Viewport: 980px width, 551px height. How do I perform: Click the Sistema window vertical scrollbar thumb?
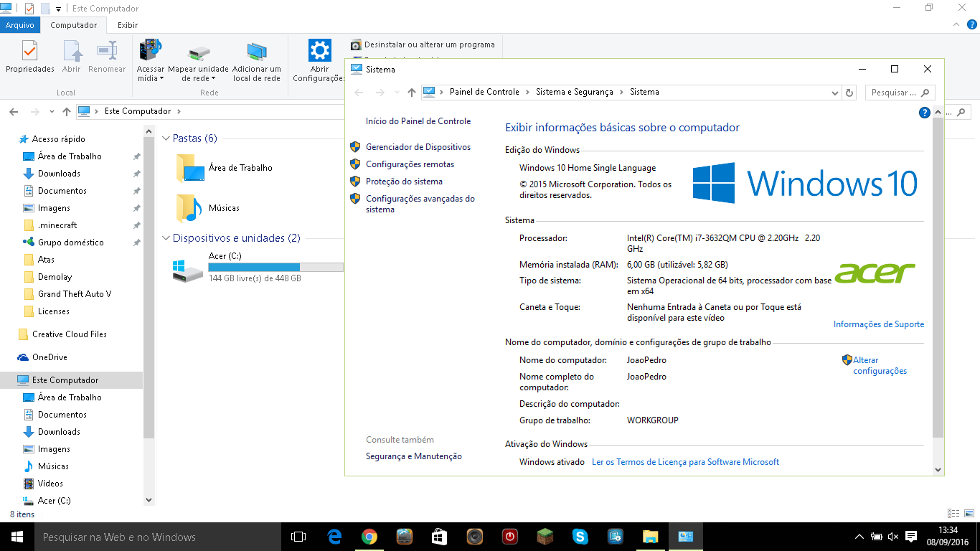click(x=938, y=278)
